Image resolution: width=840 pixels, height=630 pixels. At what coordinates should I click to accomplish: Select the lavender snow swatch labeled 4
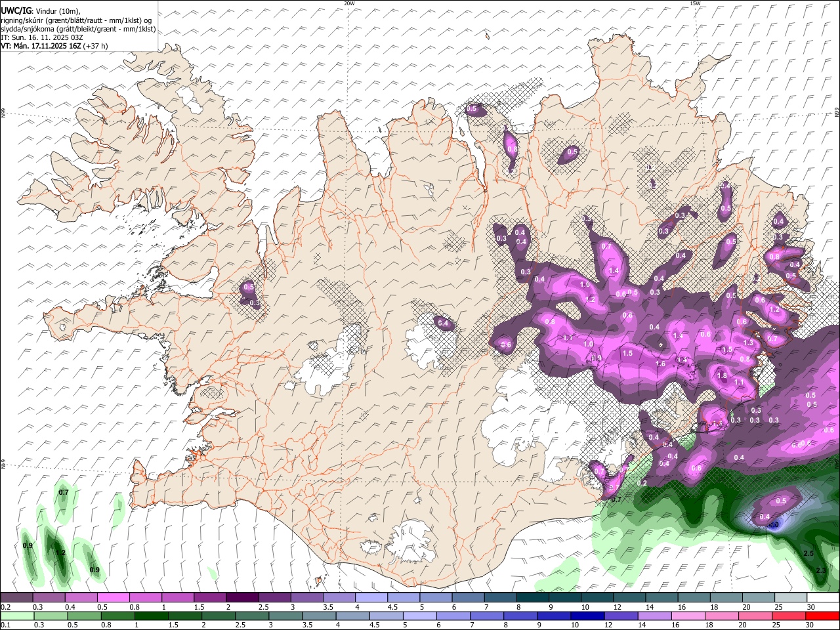point(371,597)
